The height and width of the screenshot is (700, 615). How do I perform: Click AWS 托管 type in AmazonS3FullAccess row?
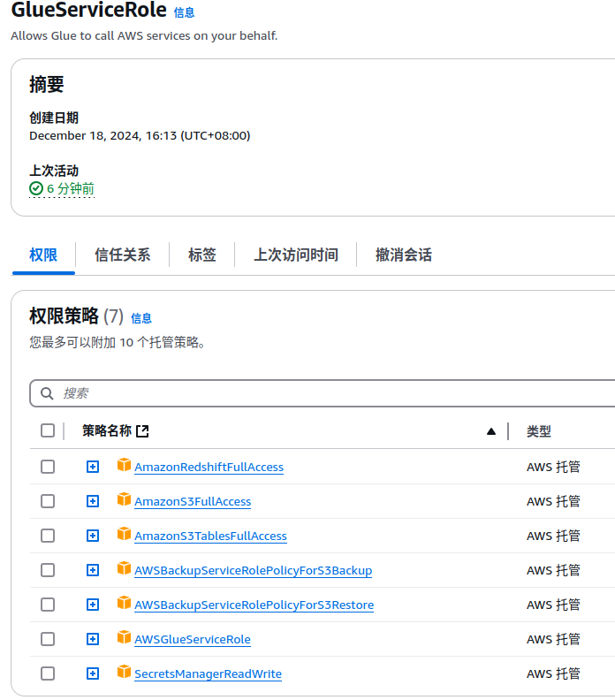(553, 501)
